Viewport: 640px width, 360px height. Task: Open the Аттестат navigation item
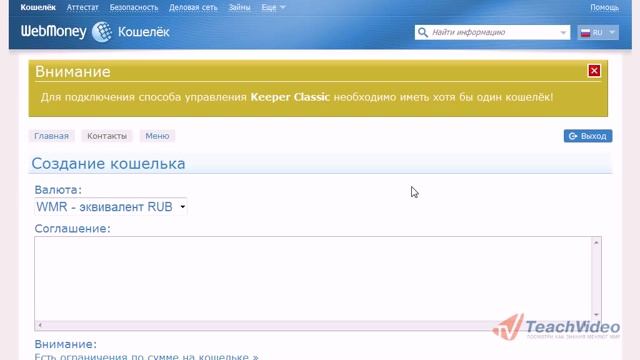(82, 7)
